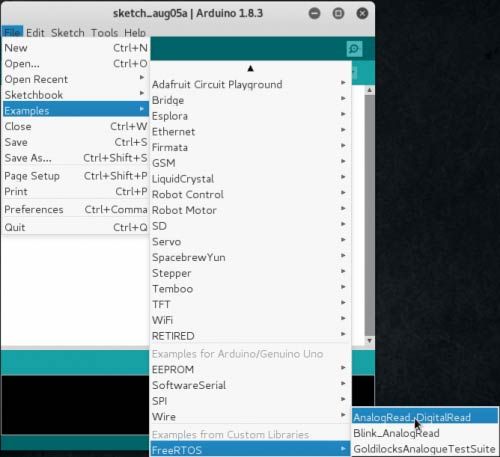The image size is (500, 457).
Task: Choose Print from the File menu
Action: click(x=76, y=192)
